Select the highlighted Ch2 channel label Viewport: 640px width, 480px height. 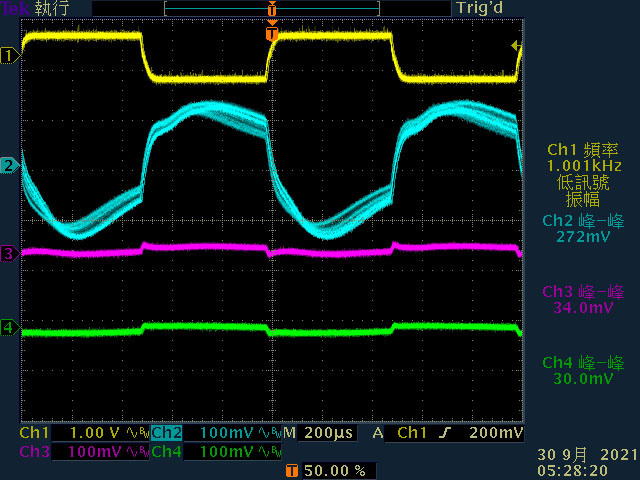click(x=167, y=433)
